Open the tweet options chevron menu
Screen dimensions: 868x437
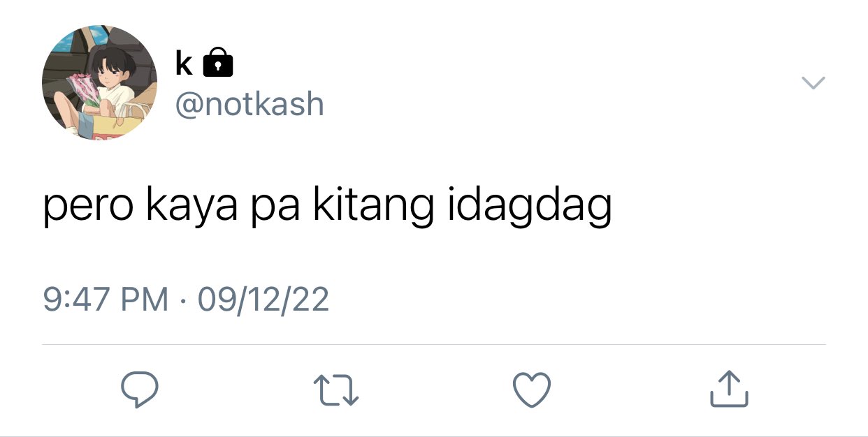coord(813,82)
